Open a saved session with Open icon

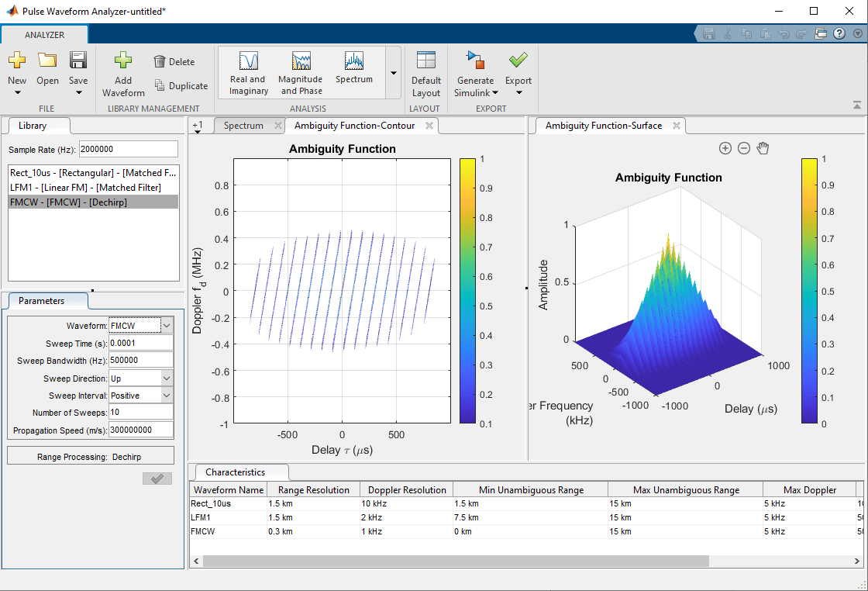click(x=47, y=61)
